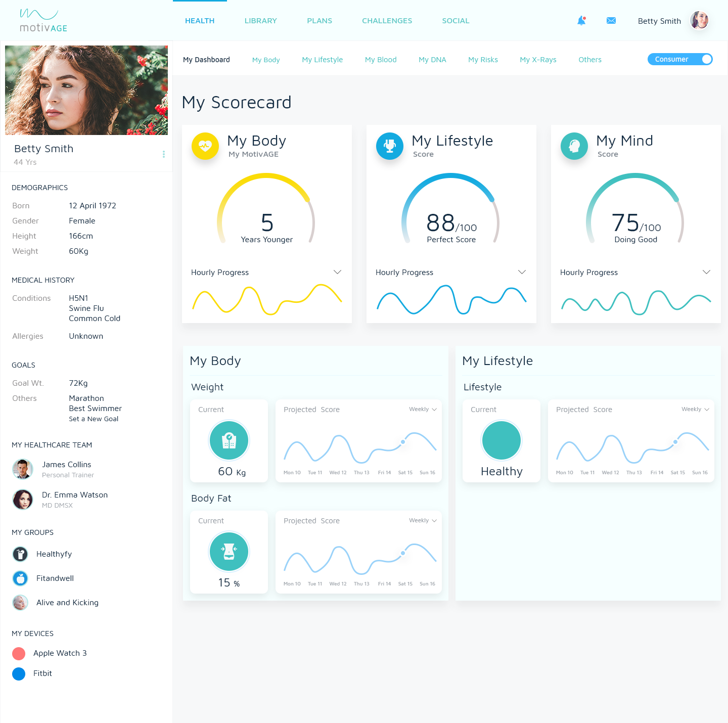The width and height of the screenshot is (728, 723).
Task: Click the teal My Mind hourly progress chart
Action: click(x=636, y=302)
